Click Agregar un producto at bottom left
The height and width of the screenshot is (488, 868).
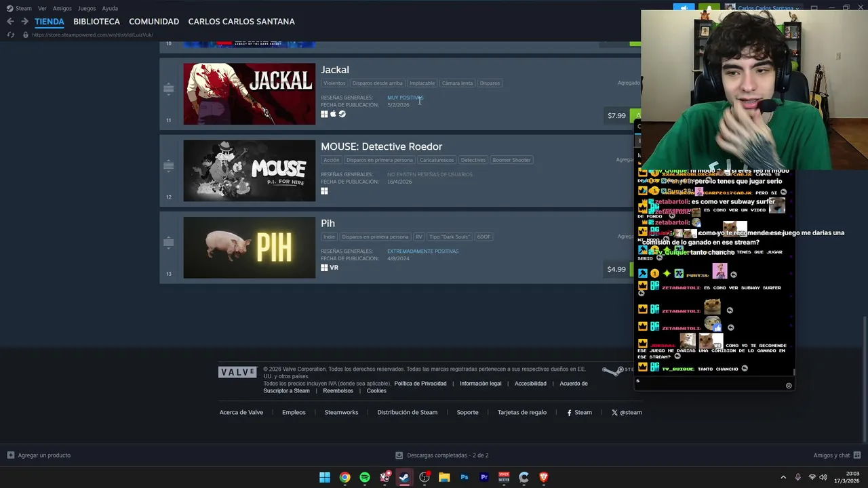(39, 455)
